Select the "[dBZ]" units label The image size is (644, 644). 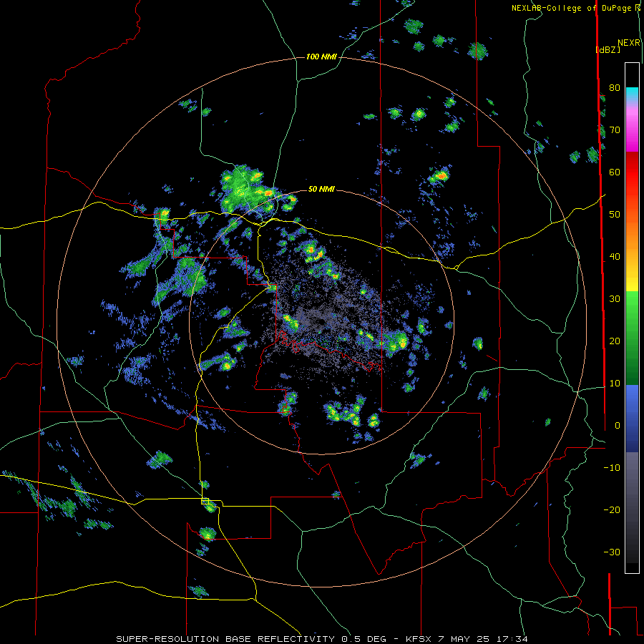point(608,49)
